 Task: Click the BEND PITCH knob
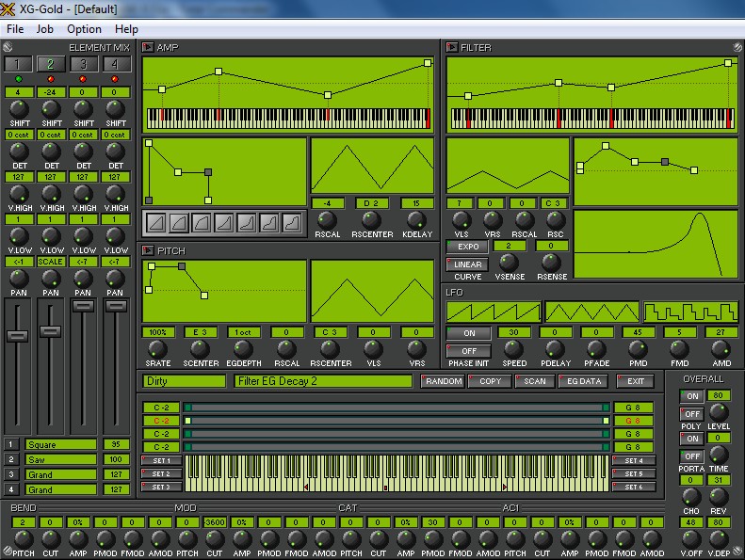pos(23,539)
